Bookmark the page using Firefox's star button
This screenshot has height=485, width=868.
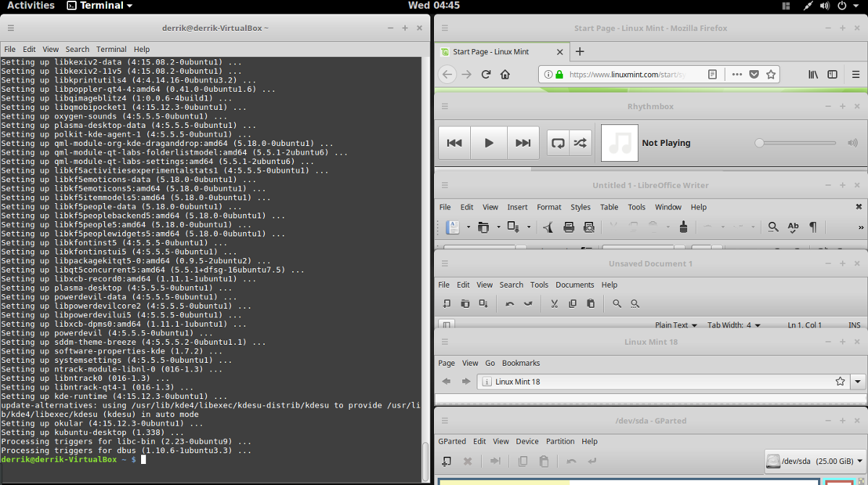tap(771, 74)
